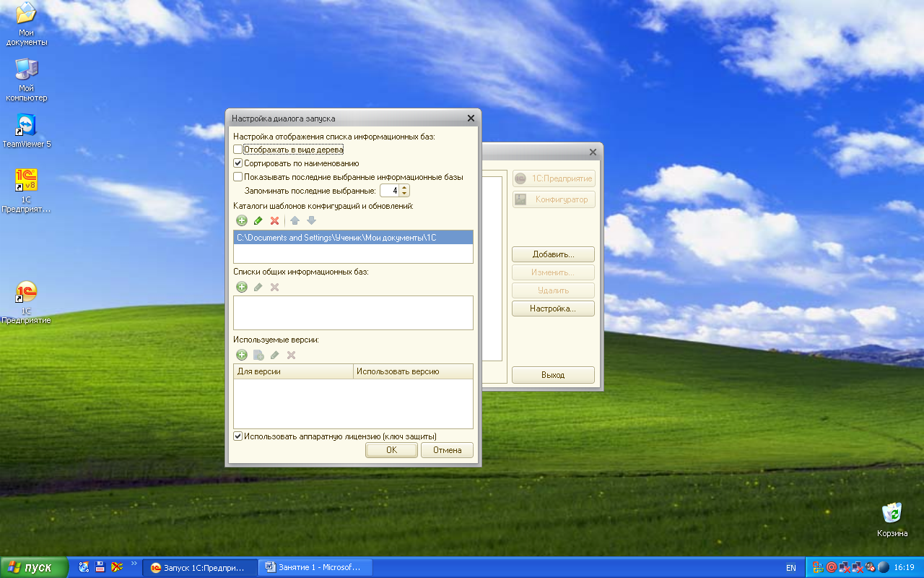Click the grey pencil under 'Списки общих информационных баз'
The image size is (924, 578).
tap(258, 287)
